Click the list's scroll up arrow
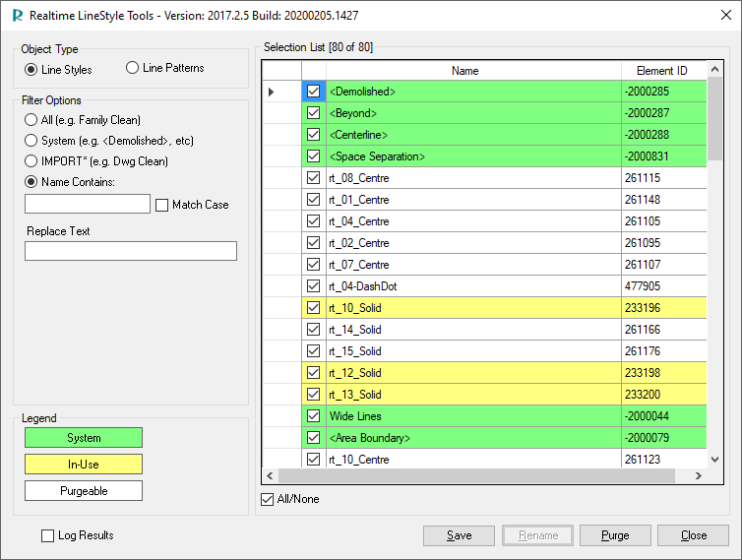This screenshot has height=560, width=742. point(714,69)
